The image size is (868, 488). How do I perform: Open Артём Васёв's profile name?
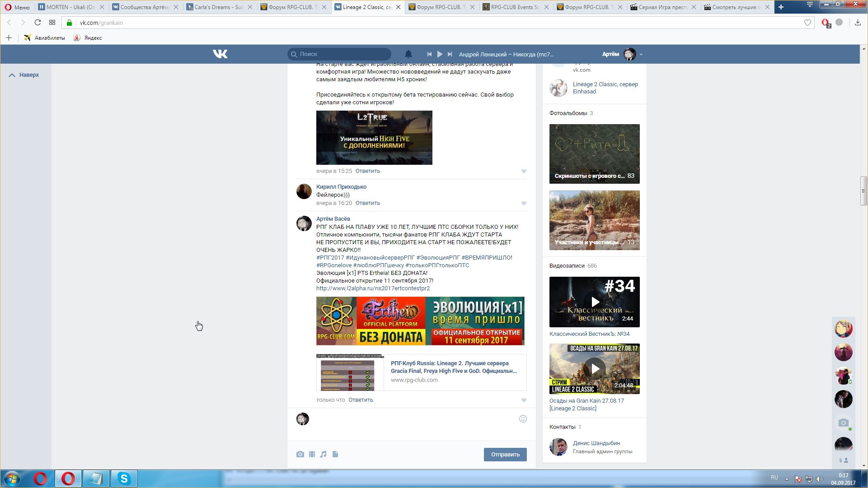[333, 219]
